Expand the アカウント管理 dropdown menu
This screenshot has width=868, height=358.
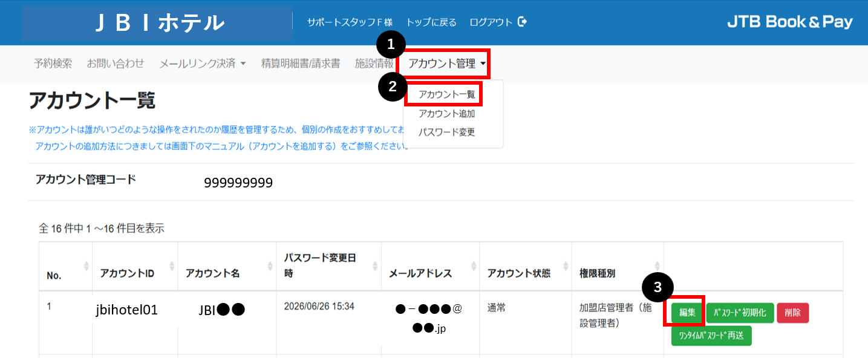446,63
